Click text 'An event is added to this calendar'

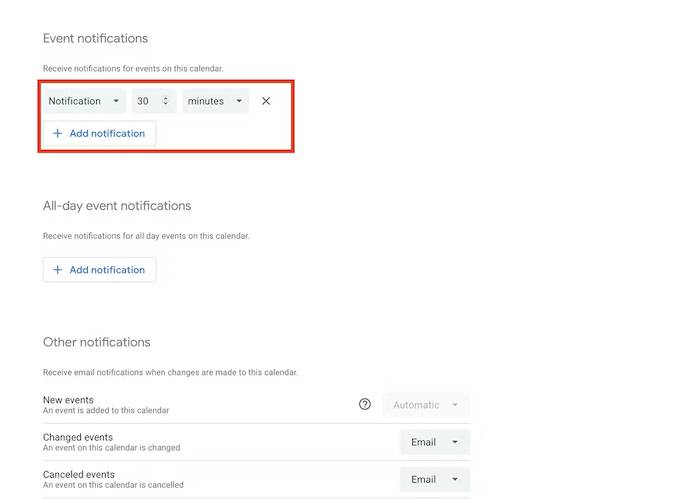[x=106, y=410]
